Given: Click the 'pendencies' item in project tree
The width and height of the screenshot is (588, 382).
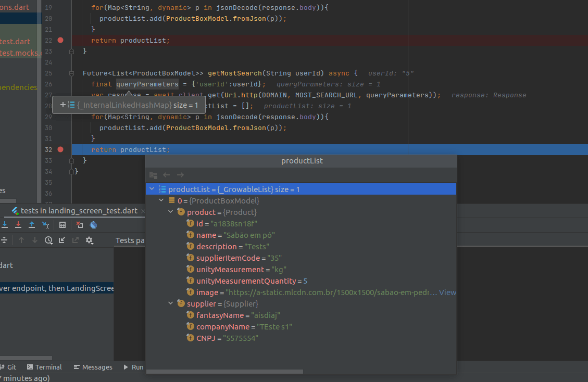Looking at the screenshot, I should (19, 87).
